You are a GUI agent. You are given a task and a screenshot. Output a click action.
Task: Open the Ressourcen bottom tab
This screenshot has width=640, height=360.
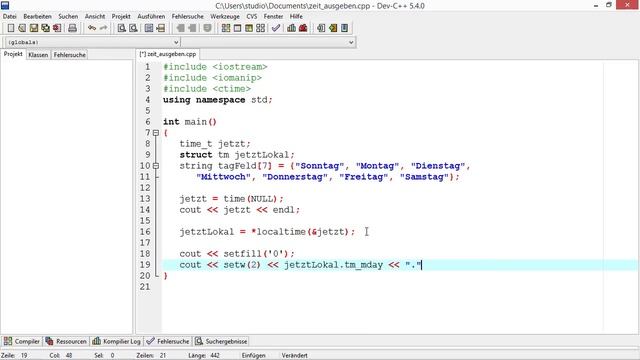click(66, 341)
